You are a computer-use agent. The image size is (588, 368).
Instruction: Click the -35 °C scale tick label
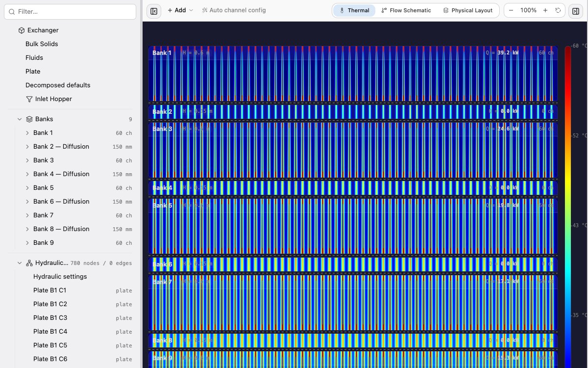[x=580, y=315]
